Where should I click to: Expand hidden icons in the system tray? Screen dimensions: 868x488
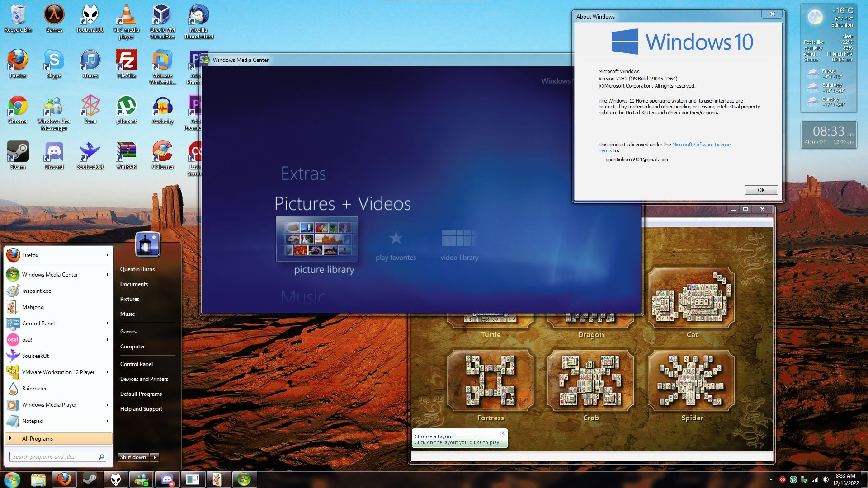772,479
